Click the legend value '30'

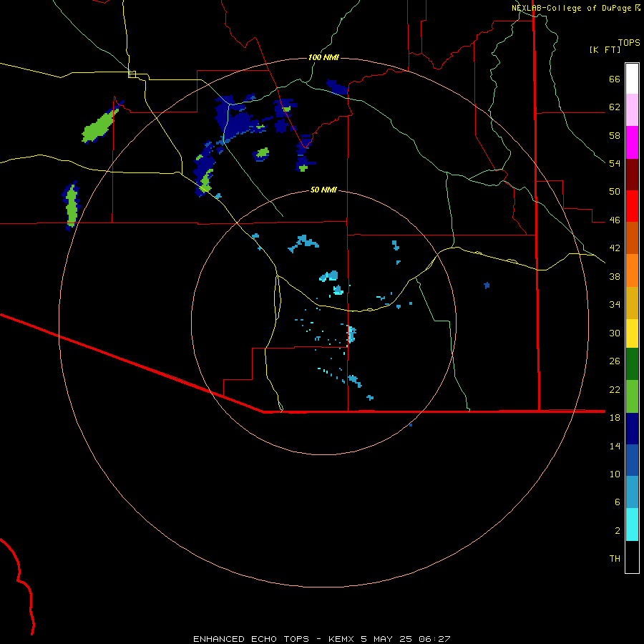[615, 333]
